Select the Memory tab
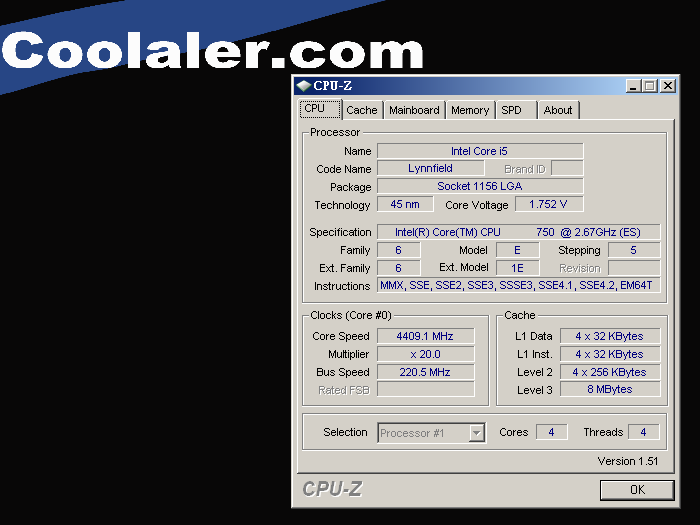This screenshot has width=700, height=525. 470,110
